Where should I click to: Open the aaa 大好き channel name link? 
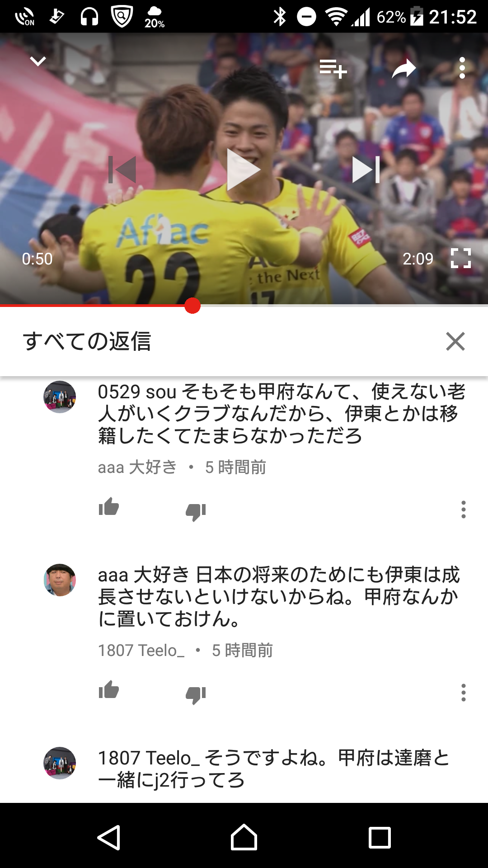point(137,467)
